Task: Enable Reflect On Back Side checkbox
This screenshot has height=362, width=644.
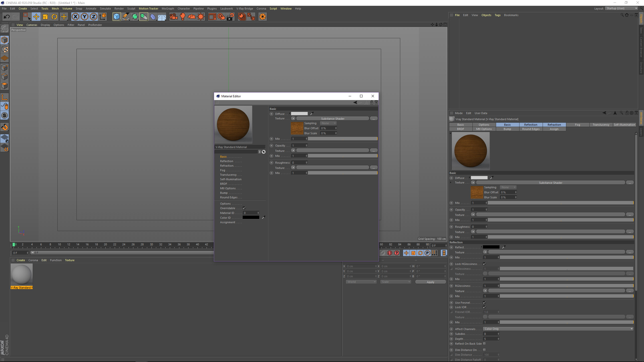Action: click(484, 344)
